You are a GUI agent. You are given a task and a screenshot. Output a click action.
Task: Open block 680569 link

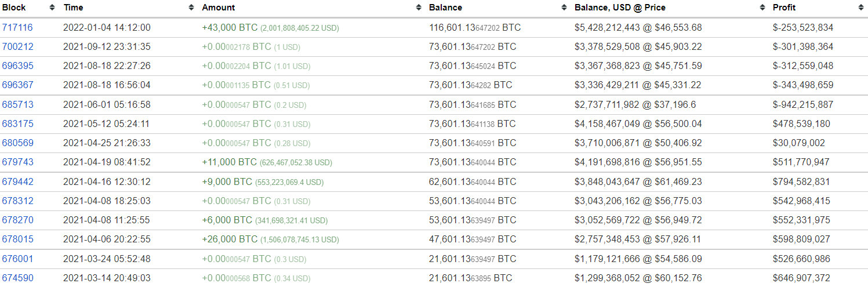click(18, 143)
